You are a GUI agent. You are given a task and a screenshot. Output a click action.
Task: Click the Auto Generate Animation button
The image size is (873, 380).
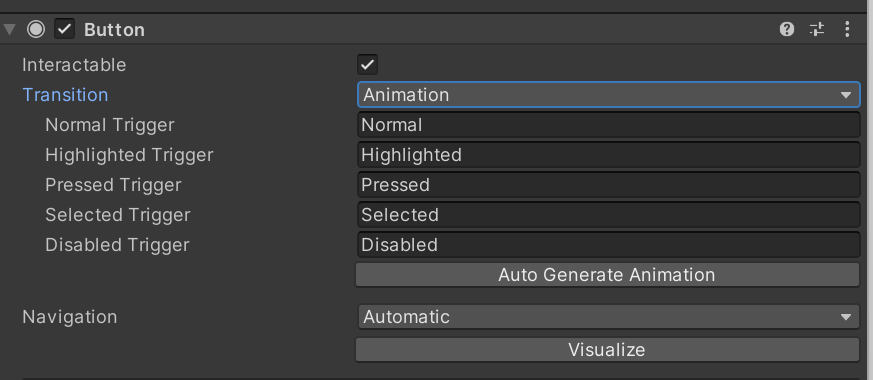coord(607,275)
